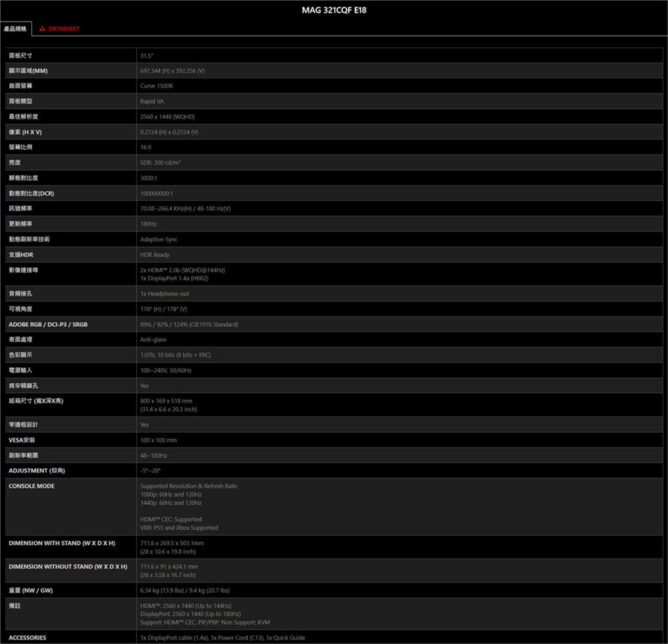The width and height of the screenshot is (668, 644).
Task: Switch to the 產品規格 tab
Action: tap(15, 29)
